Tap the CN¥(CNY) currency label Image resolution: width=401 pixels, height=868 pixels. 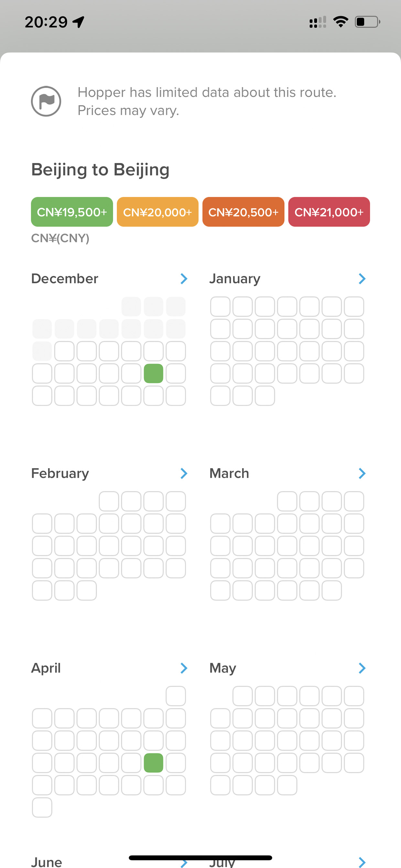tap(60, 238)
